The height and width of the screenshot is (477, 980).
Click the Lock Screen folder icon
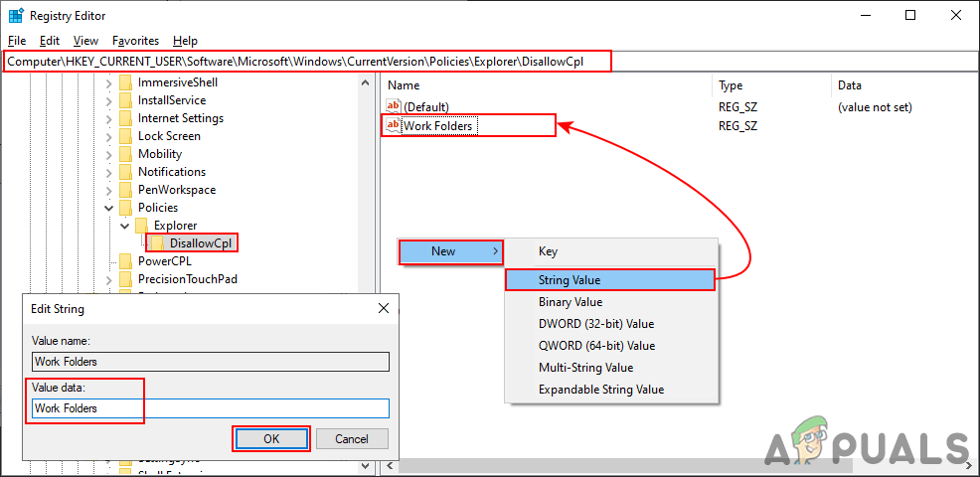coord(125,136)
